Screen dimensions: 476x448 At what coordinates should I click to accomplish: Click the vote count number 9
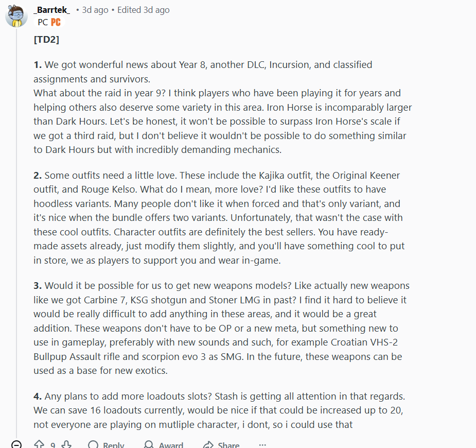pos(53,445)
